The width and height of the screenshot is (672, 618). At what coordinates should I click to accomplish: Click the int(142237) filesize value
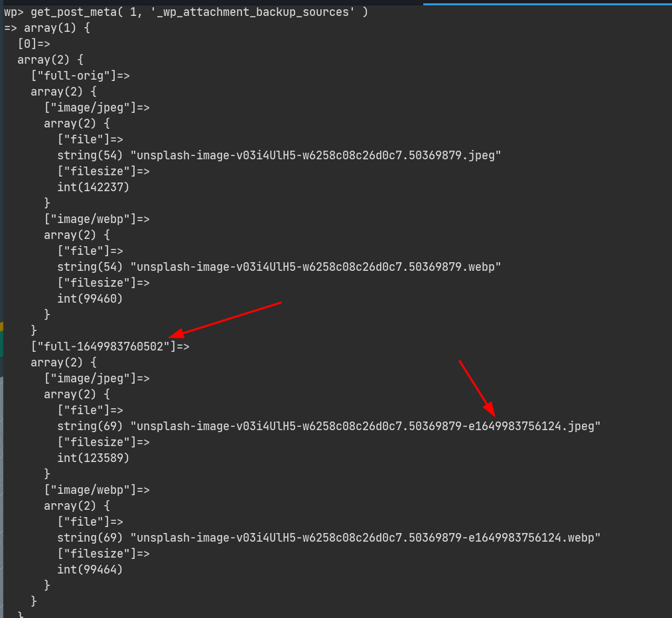click(x=94, y=187)
